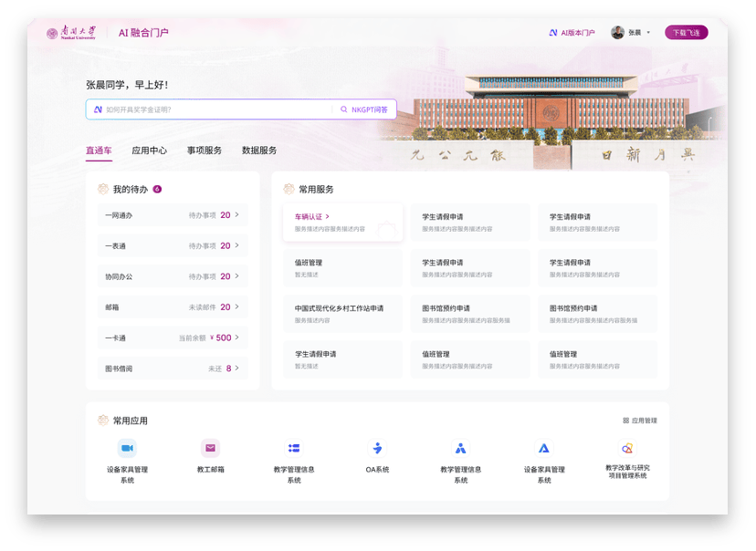The height and width of the screenshot is (551, 756).
Task: Open the person-icon 教学管理信息系统 app
Action: tap(461, 448)
